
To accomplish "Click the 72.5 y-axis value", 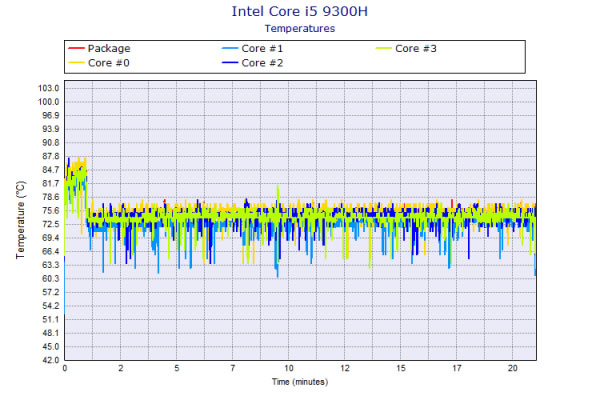I will pos(51,224).
